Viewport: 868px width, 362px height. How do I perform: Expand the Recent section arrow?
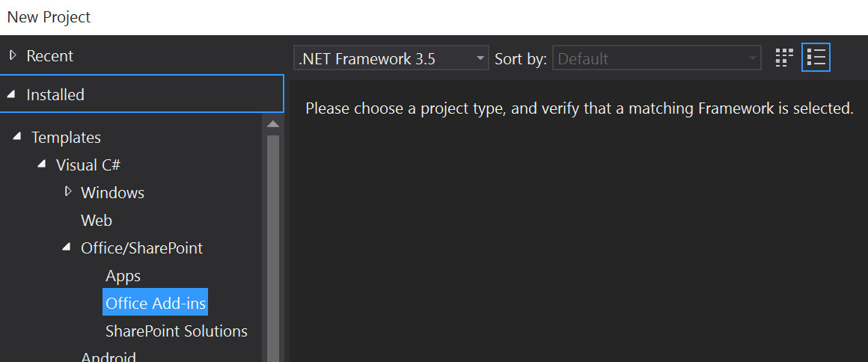pos(13,55)
